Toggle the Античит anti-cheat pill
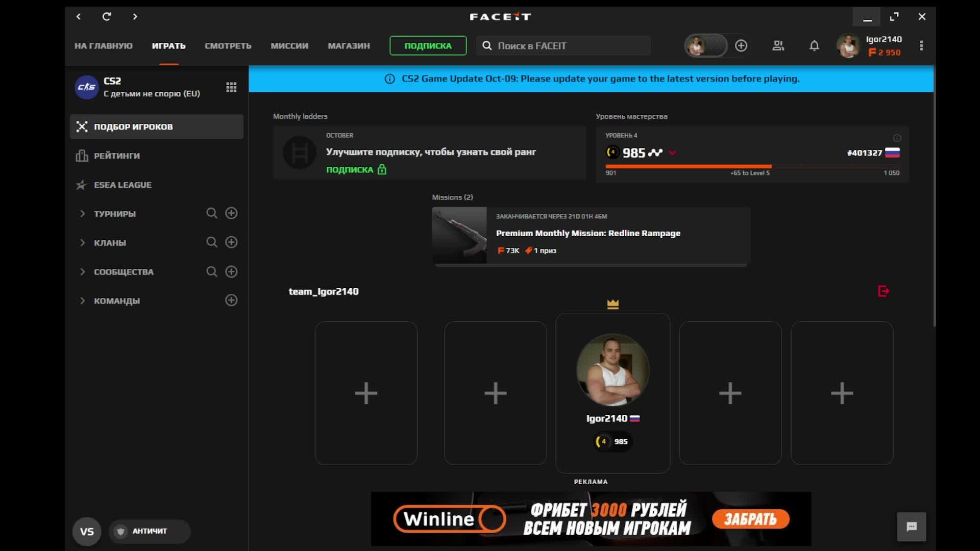Screen dimensions: 980x551 coord(149,531)
